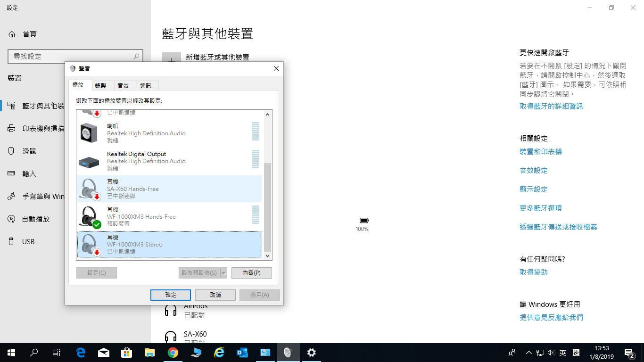
Task: Open Task View on the taskbar
Action: pyautogui.click(x=57, y=353)
